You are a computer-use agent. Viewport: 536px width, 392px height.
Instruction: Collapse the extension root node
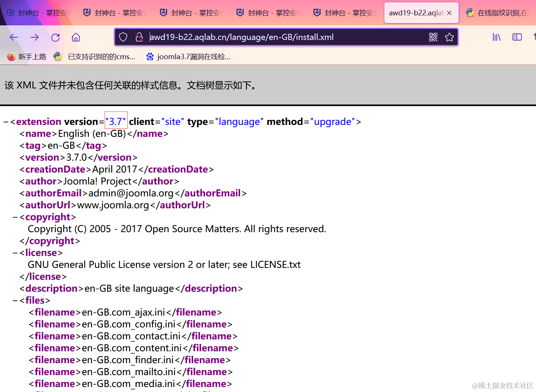pos(6,122)
